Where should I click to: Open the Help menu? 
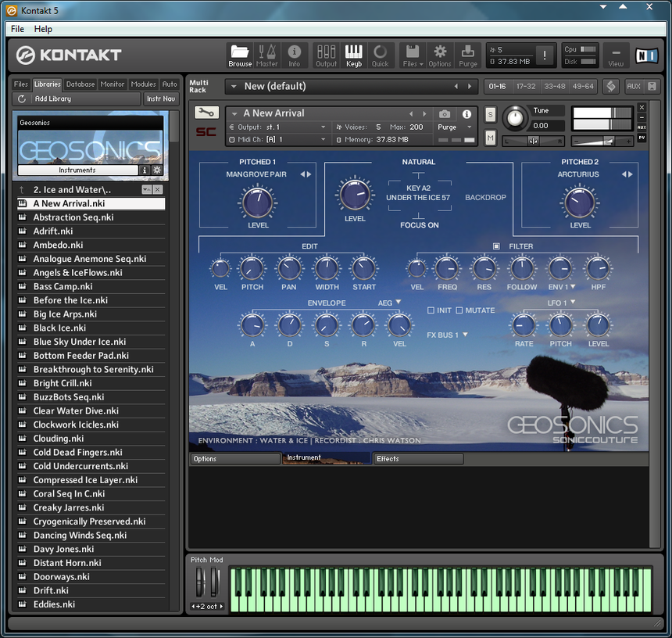click(x=43, y=29)
